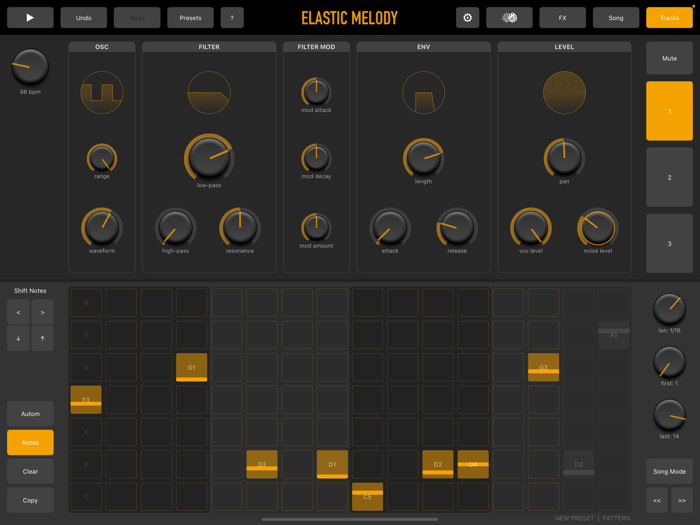Shift notes left with the < arrow

point(18,312)
